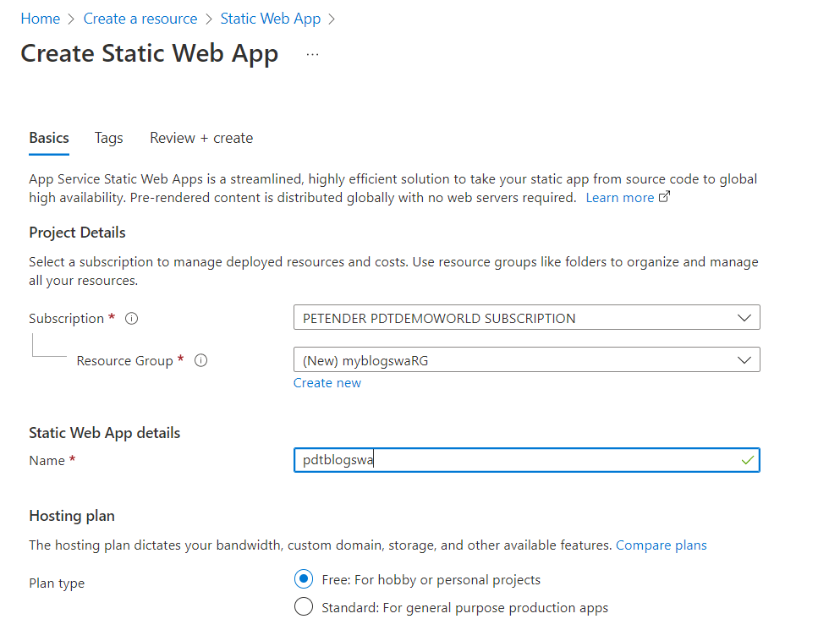The height and width of the screenshot is (630, 840).
Task: Click the chevron after Static Web App breadcrumb
Action: pyautogui.click(x=332, y=19)
